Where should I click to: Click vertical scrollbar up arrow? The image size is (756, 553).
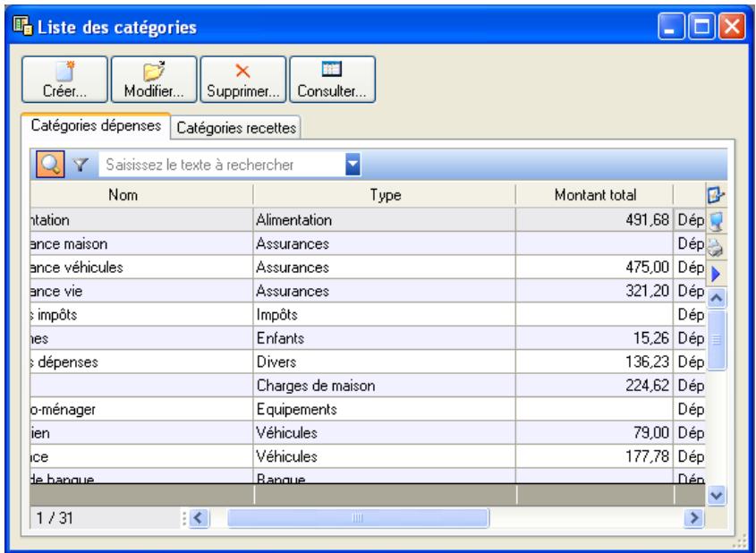tap(717, 299)
